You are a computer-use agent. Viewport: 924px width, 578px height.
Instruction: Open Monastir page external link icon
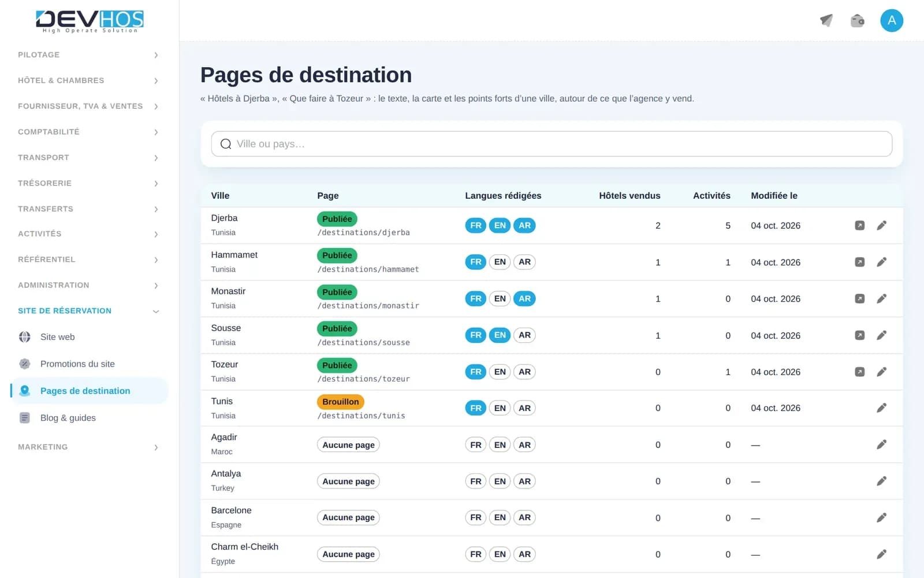click(x=860, y=299)
